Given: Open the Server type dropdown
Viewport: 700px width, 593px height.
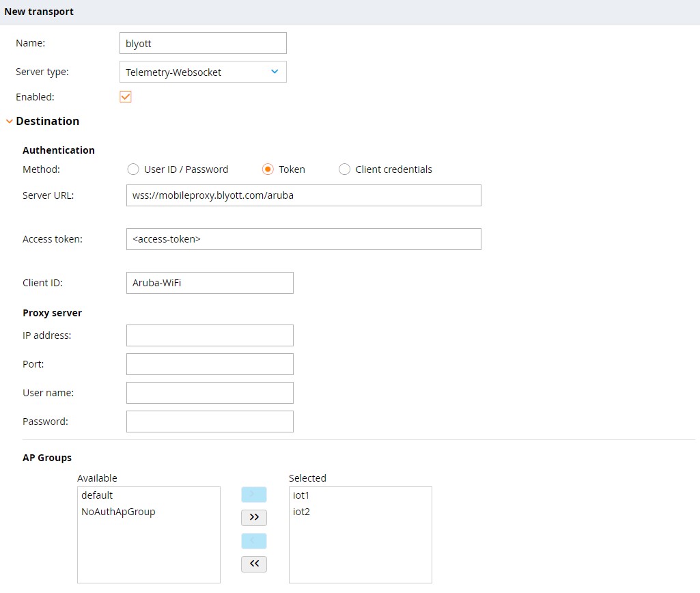Looking at the screenshot, I should click(x=202, y=71).
